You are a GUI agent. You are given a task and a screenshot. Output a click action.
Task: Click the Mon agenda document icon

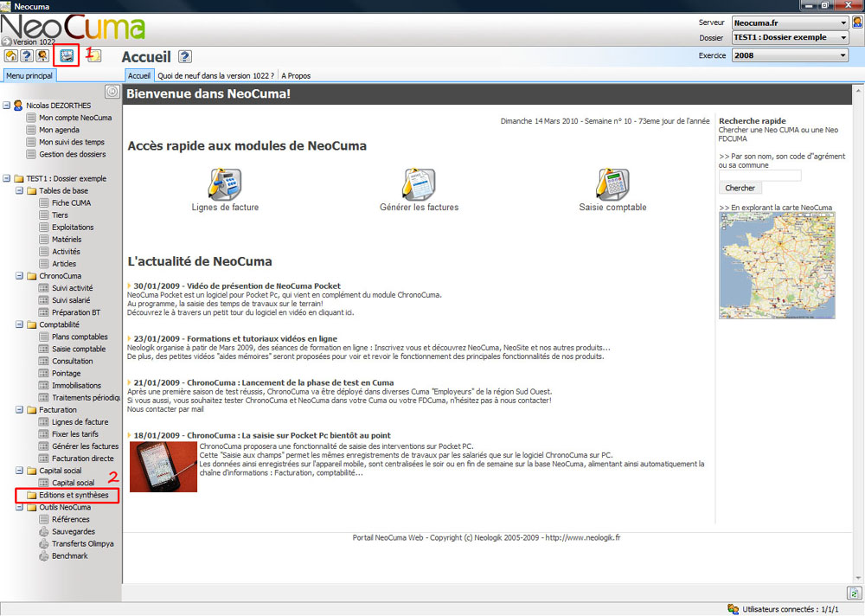tap(31, 130)
